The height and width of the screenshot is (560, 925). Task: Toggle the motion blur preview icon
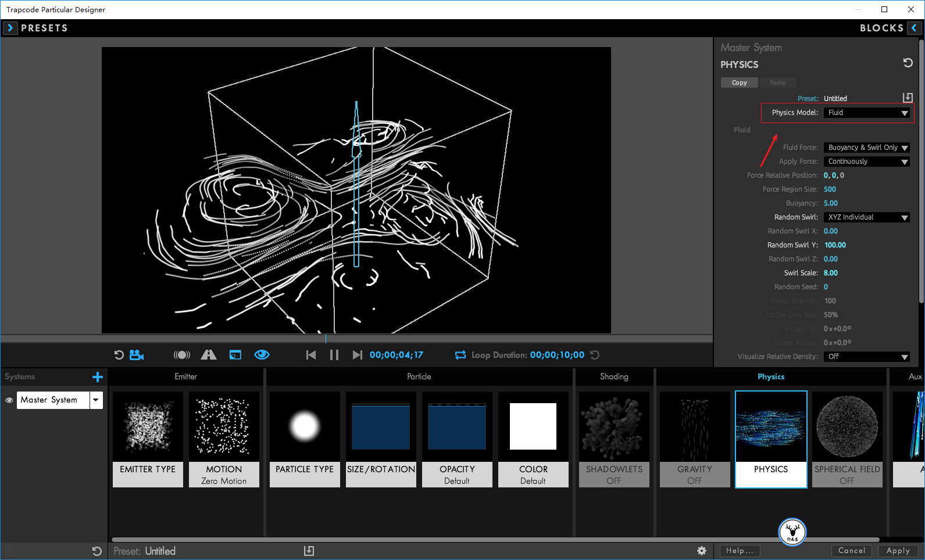(x=182, y=355)
